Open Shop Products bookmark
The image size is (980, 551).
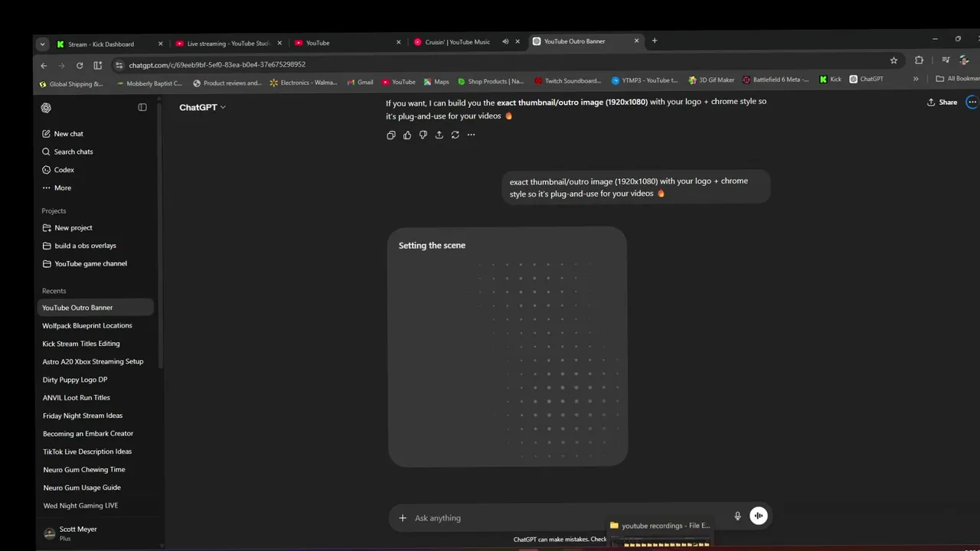coord(491,81)
